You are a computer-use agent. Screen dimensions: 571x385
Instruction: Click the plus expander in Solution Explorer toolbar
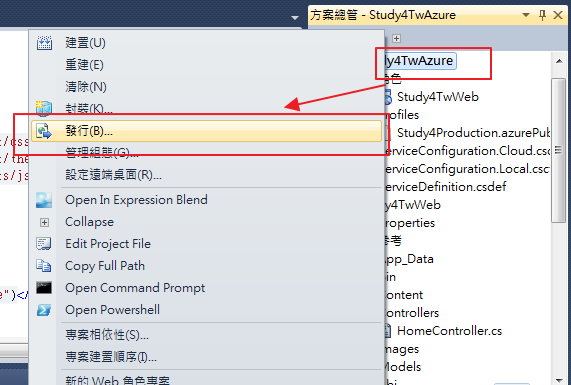[x=397, y=38]
